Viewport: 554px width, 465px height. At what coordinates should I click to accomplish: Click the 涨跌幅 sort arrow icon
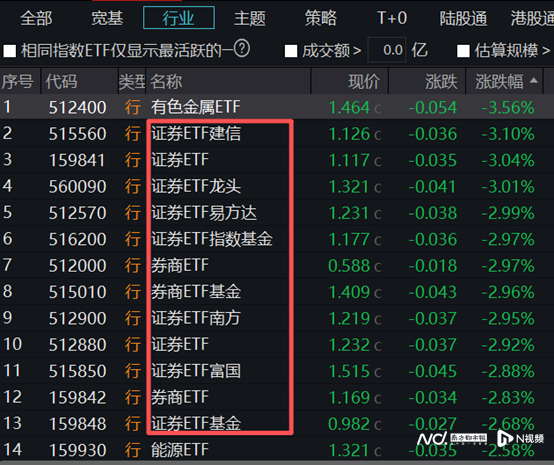pos(534,81)
